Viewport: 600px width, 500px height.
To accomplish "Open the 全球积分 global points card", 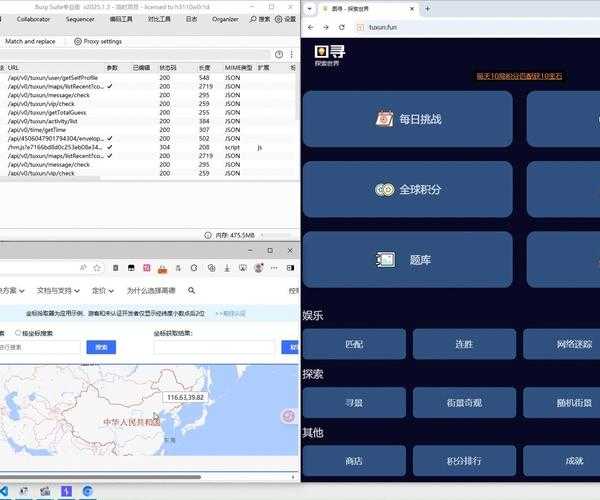I will [407, 189].
